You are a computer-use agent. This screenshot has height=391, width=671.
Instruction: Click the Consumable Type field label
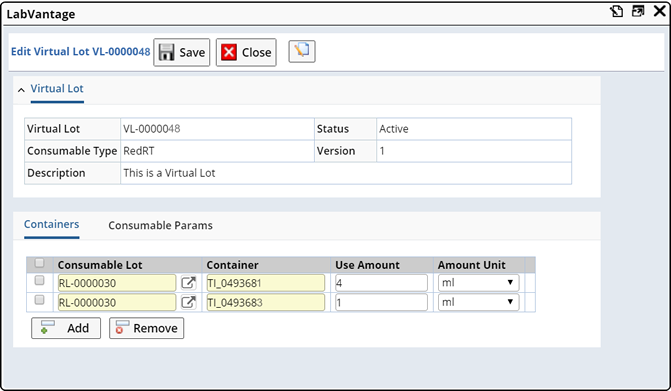coord(72,151)
